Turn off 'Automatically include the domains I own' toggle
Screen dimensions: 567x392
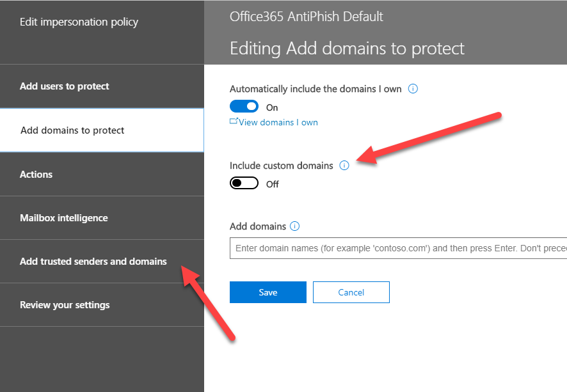pyautogui.click(x=244, y=107)
